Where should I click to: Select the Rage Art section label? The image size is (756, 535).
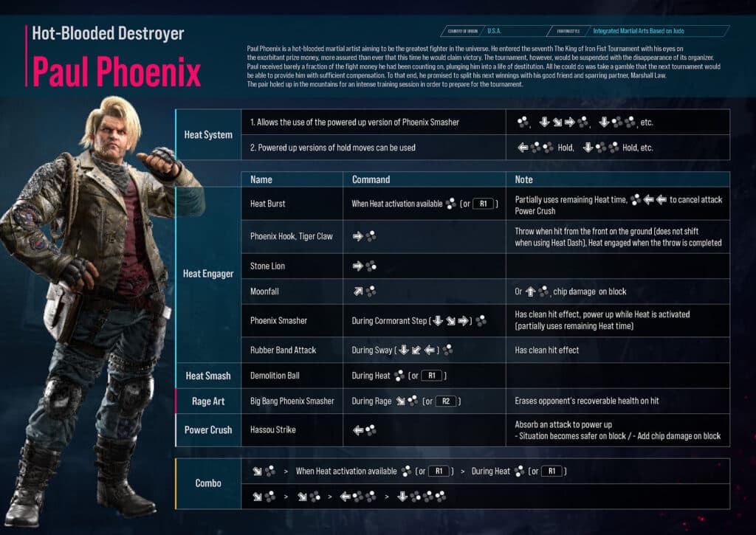tap(208, 401)
